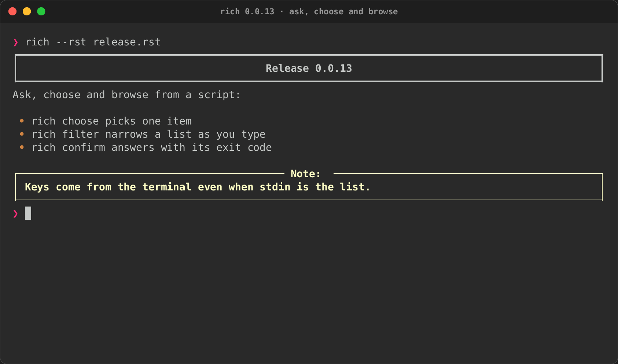The width and height of the screenshot is (618, 364).
Task: Click the command text 'rich --rst release.rst'
Action: coord(93,42)
